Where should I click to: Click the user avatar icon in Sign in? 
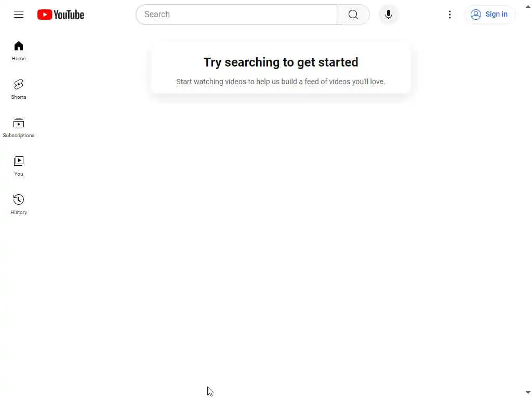point(476,14)
